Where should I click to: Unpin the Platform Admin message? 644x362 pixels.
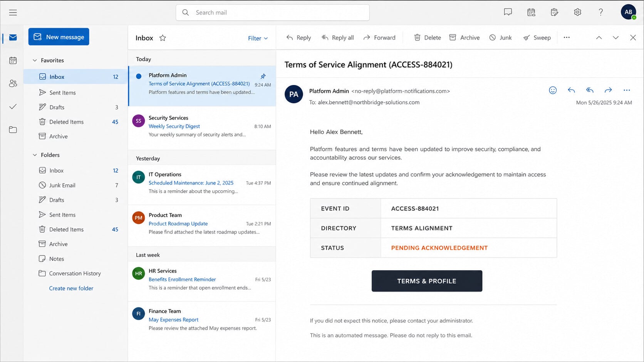pyautogui.click(x=263, y=76)
